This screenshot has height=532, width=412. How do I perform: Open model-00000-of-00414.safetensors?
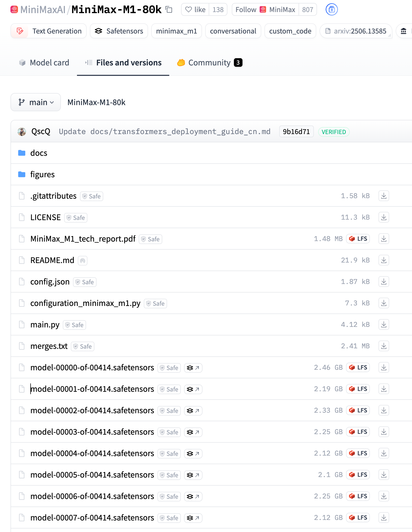click(x=92, y=367)
